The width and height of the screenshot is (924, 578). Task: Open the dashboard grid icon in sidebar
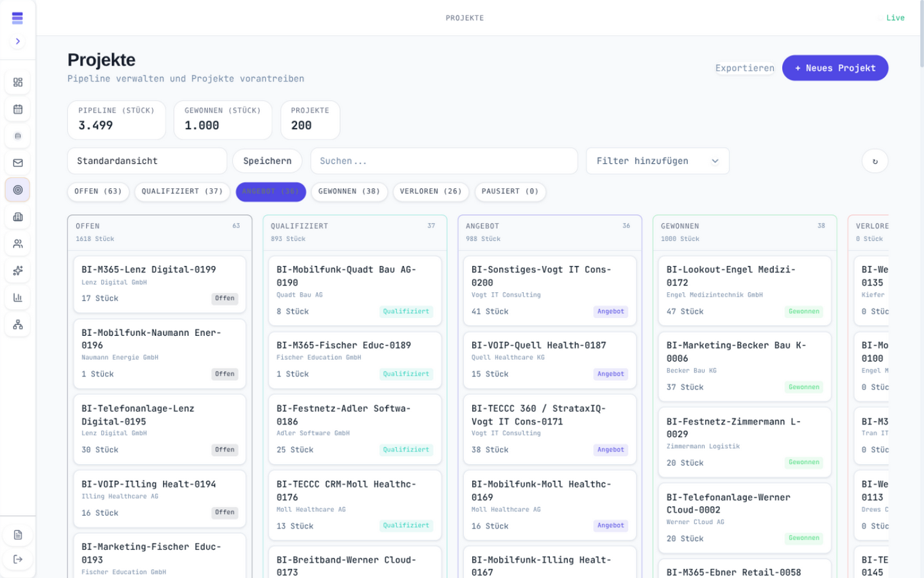click(x=18, y=82)
